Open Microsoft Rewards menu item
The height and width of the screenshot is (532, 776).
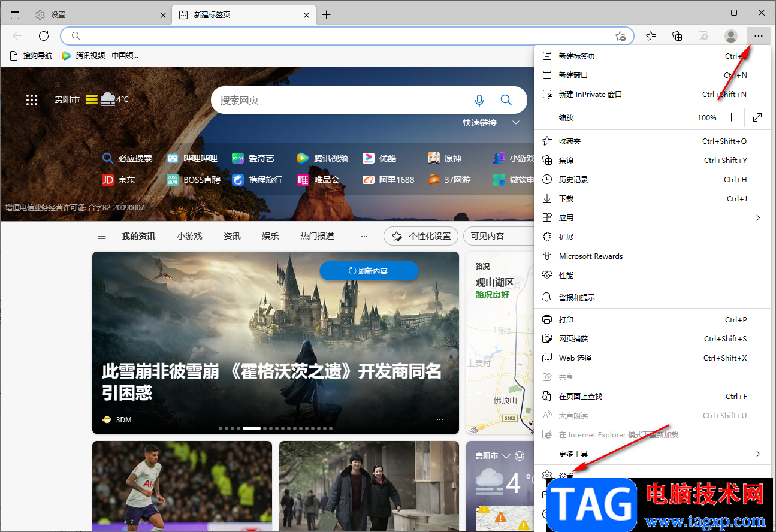click(652, 256)
